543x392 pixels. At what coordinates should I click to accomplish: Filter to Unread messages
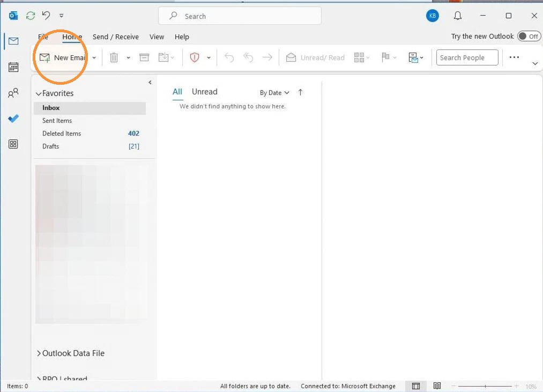pyautogui.click(x=205, y=92)
